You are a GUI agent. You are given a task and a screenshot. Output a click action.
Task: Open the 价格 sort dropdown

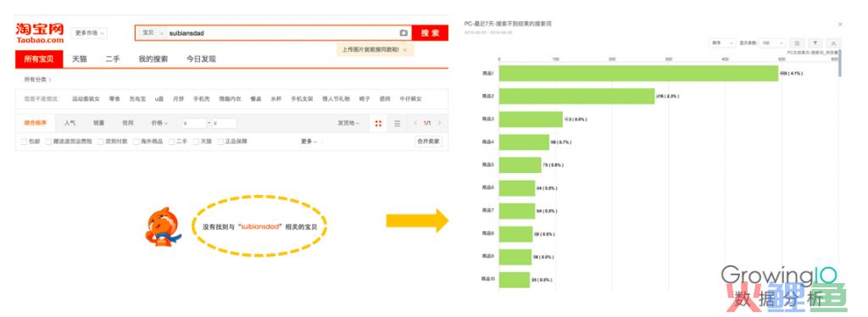coord(159,124)
